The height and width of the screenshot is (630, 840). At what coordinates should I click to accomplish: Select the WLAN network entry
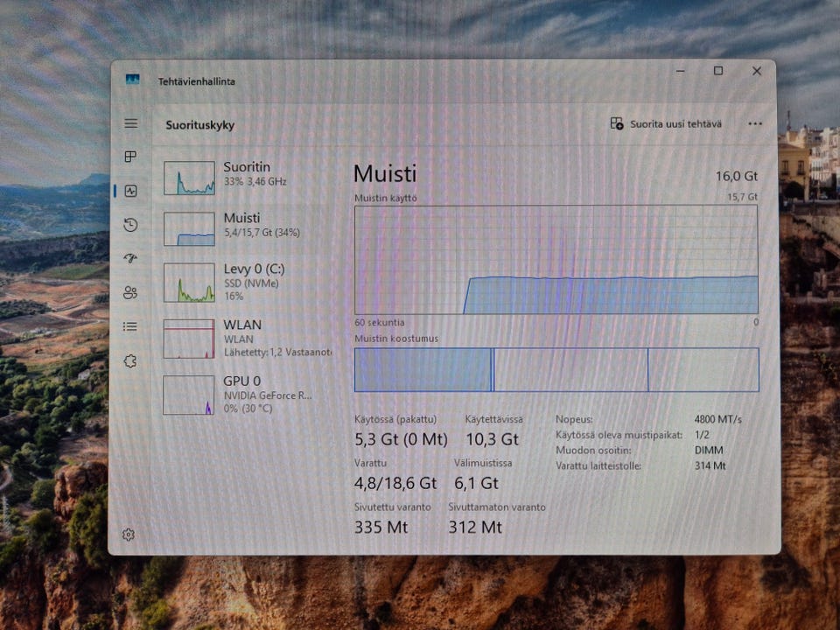coord(245,338)
